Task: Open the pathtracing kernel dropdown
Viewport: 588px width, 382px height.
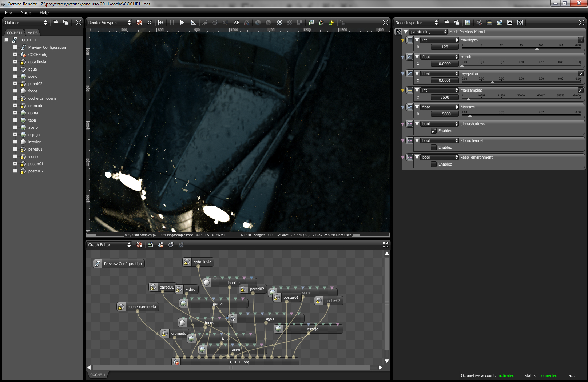Action: click(x=428, y=32)
